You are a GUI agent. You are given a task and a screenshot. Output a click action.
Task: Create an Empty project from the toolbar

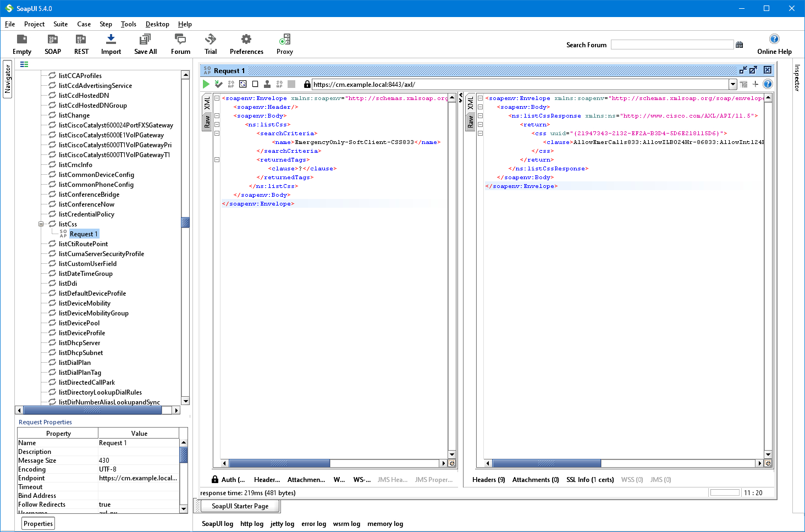point(21,44)
